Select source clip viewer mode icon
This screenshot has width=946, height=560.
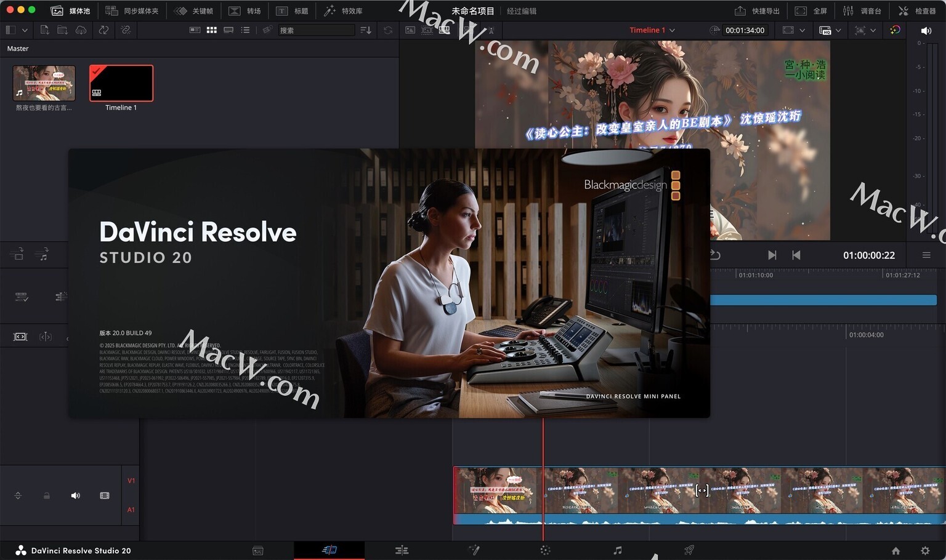[410, 30]
